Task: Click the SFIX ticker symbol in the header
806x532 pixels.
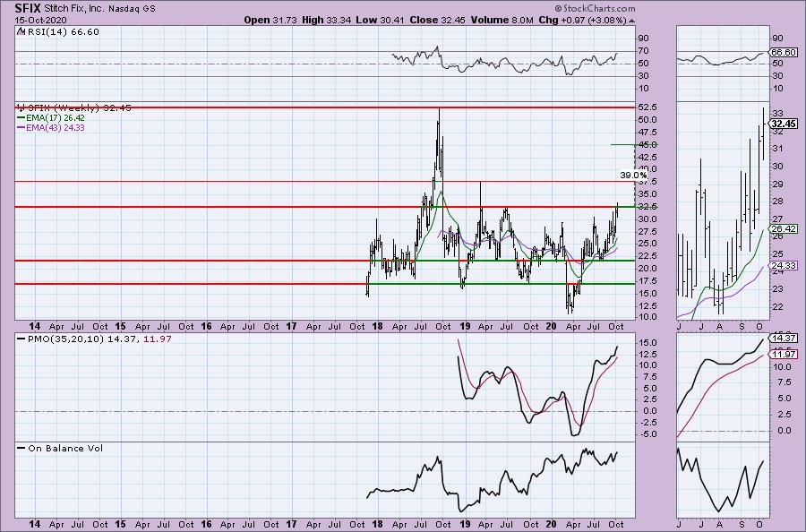Action: pos(28,8)
